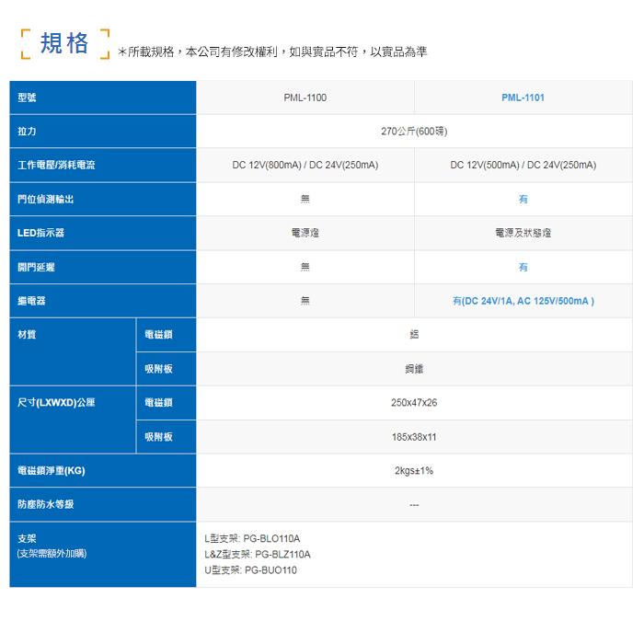Select the 185x38x11 dimension value

[x=414, y=437]
